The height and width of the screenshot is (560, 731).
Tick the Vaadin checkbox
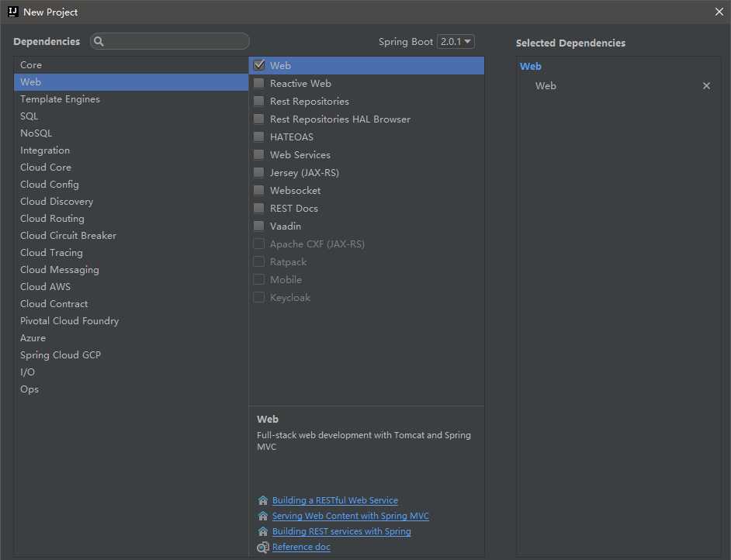(x=258, y=226)
